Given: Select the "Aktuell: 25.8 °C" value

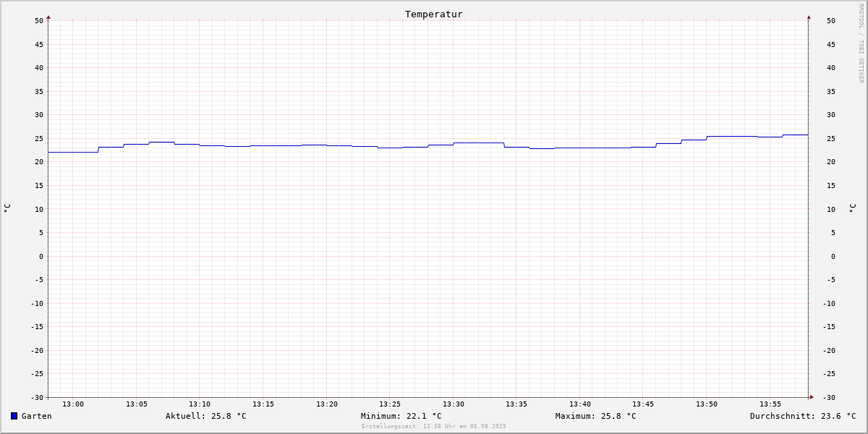Looking at the screenshot, I should 206,416.
